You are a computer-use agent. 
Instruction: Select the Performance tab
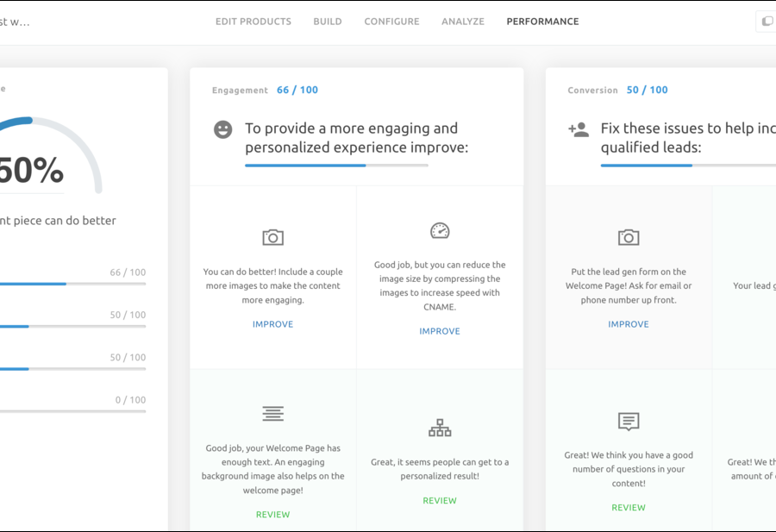click(542, 22)
